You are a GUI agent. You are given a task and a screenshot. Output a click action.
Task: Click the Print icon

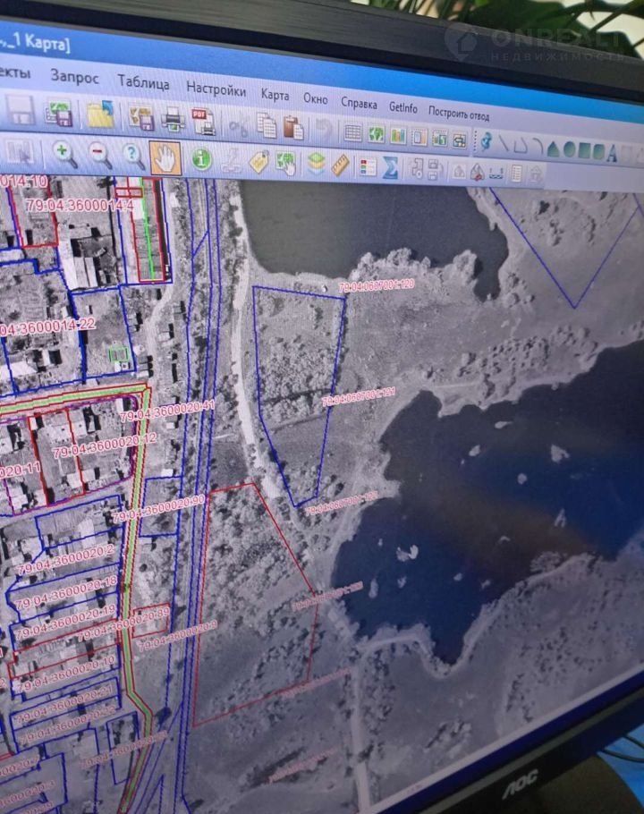click(173, 119)
